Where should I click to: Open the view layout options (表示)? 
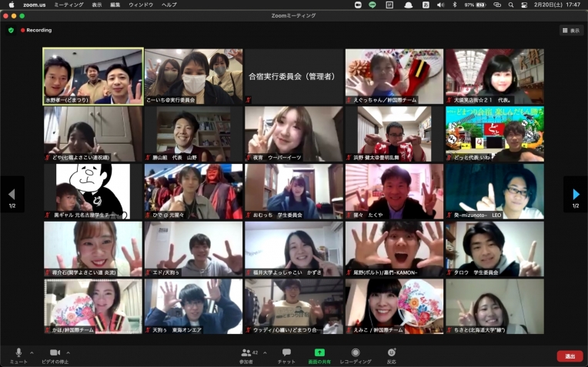click(571, 31)
